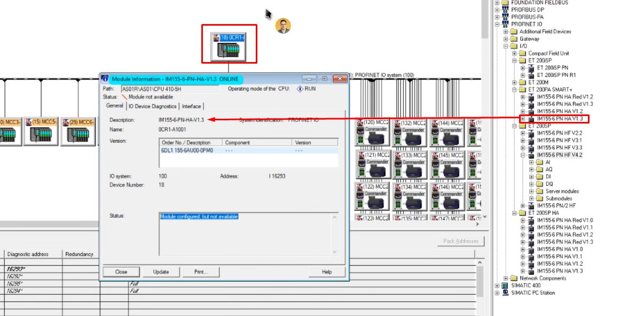Expand the PROFIBUS-PA node
This screenshot has height=316, width=644.
point(497,17)
